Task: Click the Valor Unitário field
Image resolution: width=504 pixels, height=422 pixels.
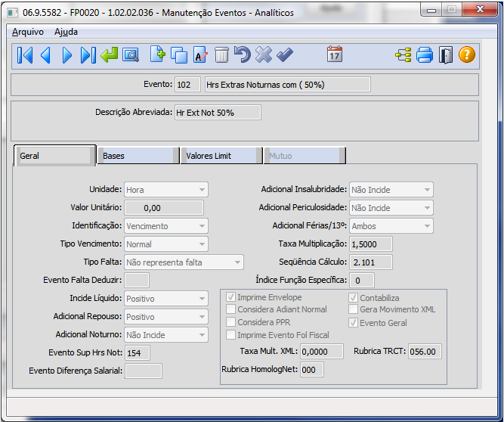Action: (164, 208)
